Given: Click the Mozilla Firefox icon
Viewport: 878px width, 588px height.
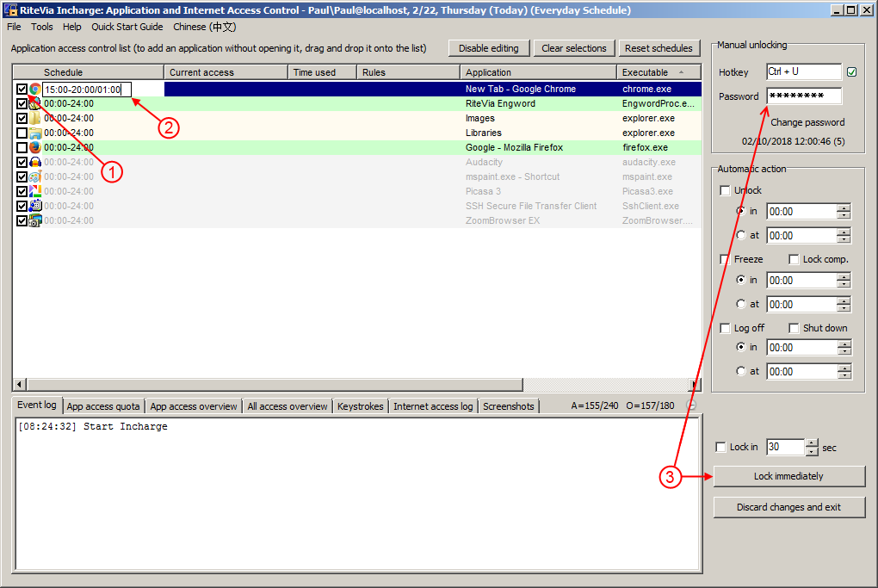Looking at the screenshot, I should pos(35,147).
